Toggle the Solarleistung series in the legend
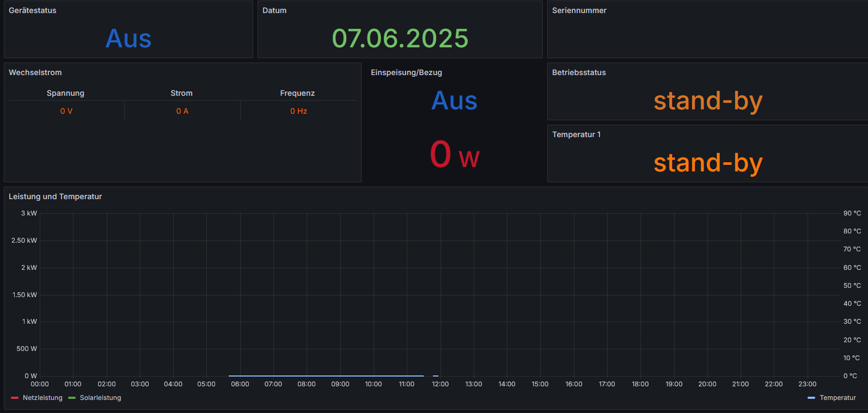Viewport: 868px width, 413px height. (100, 398)
